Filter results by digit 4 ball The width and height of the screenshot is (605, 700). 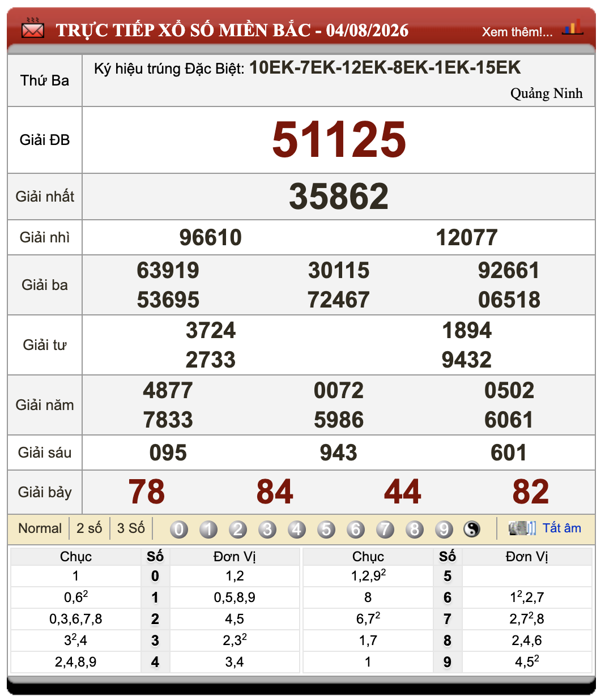tap(297, 529)
